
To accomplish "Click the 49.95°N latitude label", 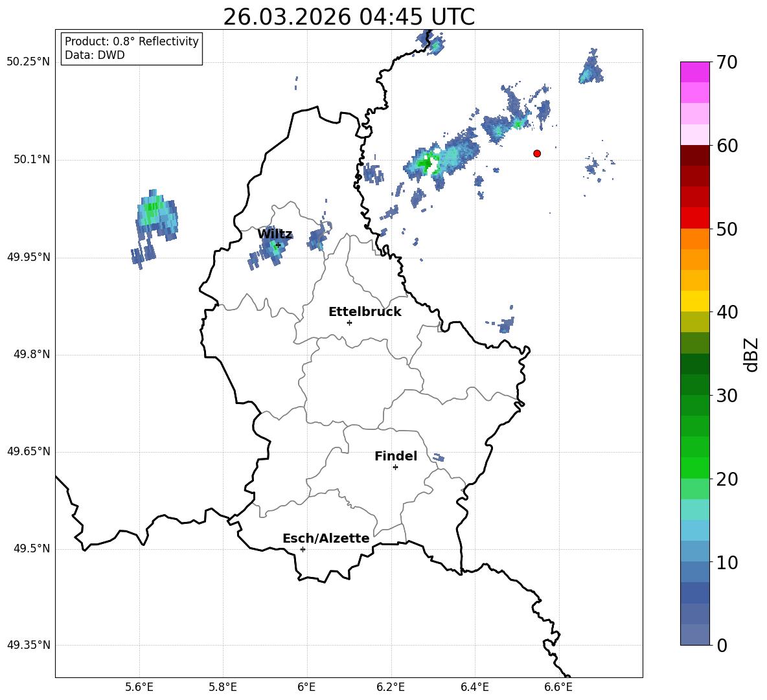I will pyautogui.click(x=29, y=257).
